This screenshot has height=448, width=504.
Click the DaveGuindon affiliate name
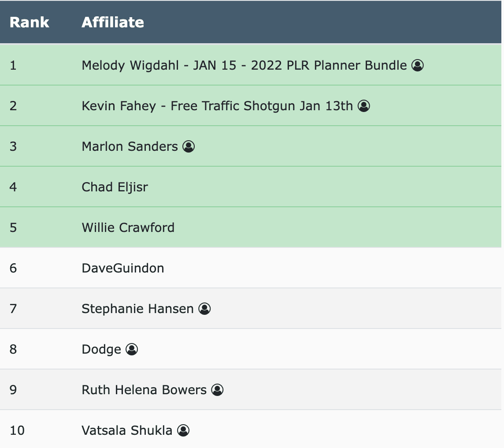coord(123,268)
